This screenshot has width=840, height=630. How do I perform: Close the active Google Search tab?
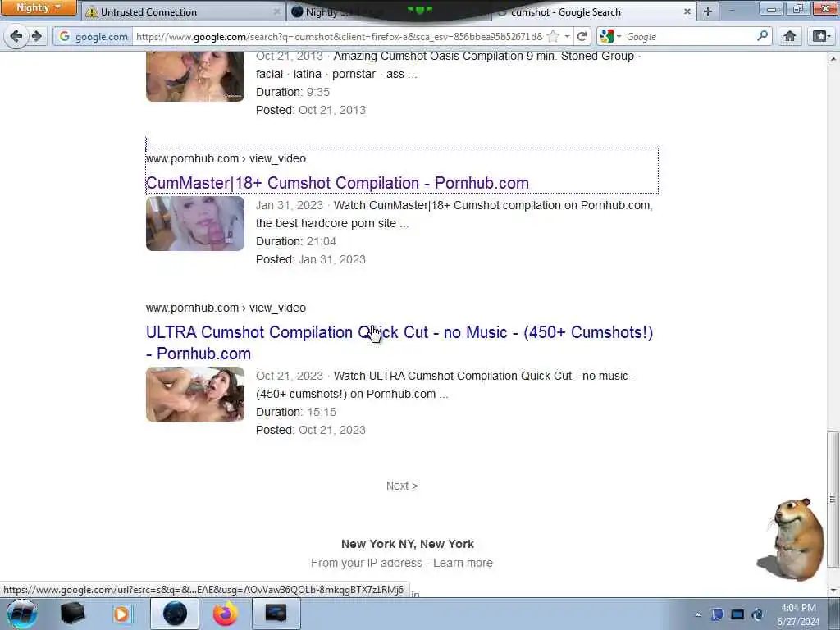click(687, 11)
